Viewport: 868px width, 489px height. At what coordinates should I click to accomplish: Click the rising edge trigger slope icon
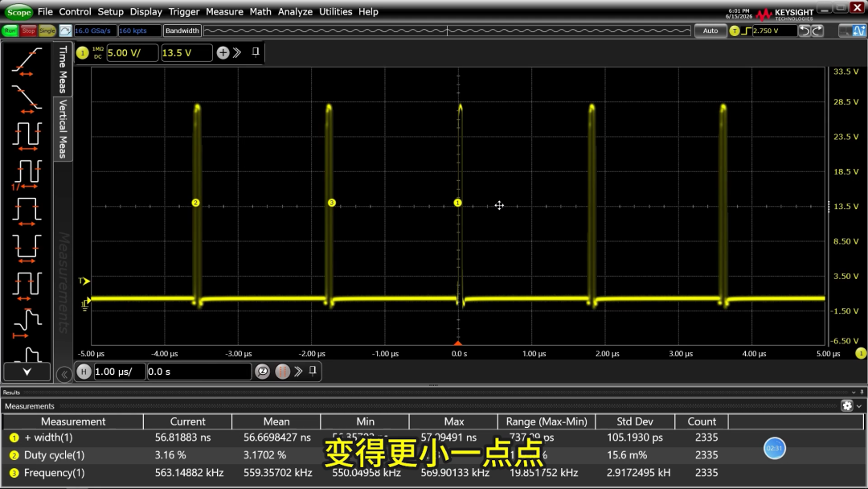pyautogui.click(x=746, y=31)
